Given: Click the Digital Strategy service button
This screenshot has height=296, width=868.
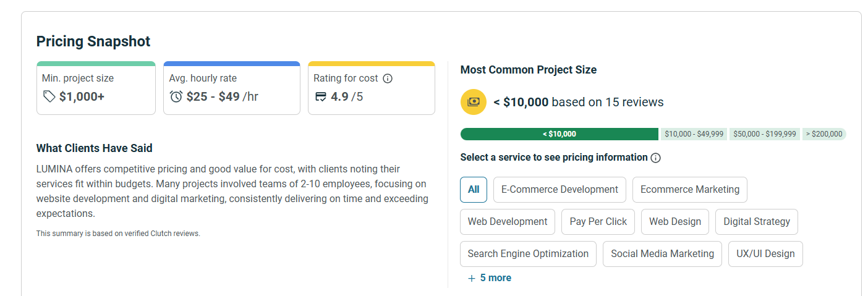Looking at the screenshot, I should (756, 222).
